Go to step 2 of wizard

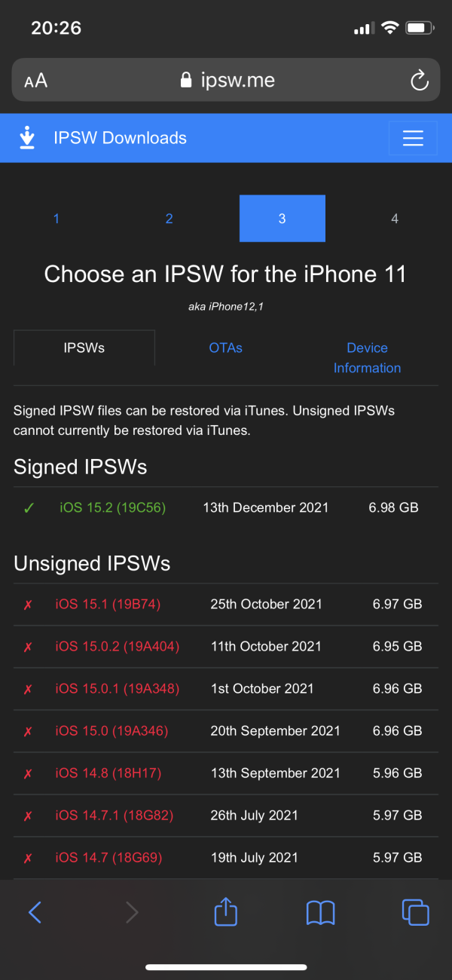click(169, 219)
